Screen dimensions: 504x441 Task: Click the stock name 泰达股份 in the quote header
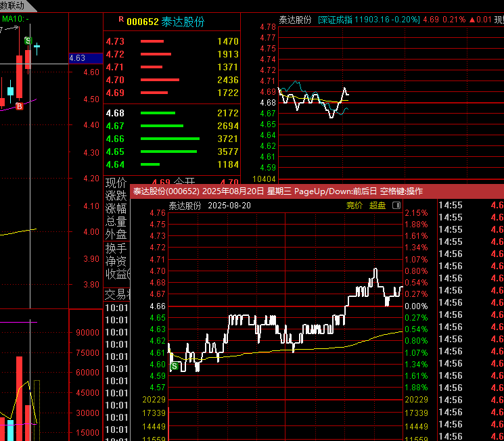click(x=183, y=22)
